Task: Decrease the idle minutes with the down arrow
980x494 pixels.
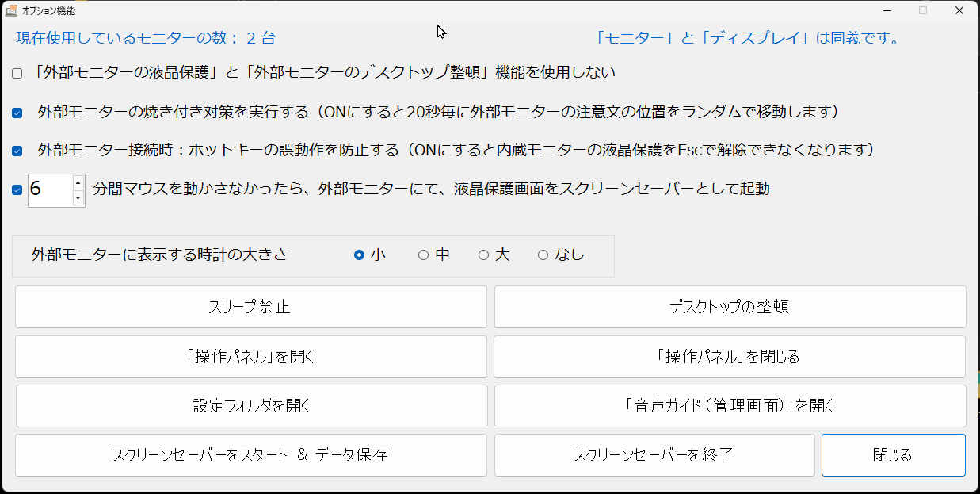Action: tap(78, 198)
